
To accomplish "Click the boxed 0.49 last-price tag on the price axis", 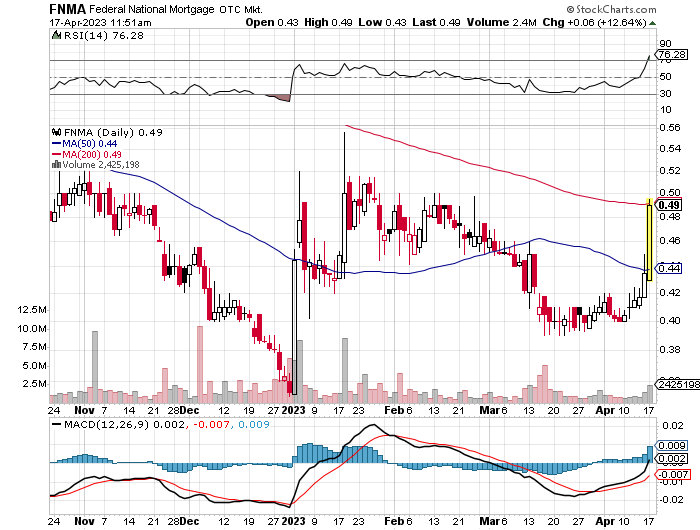I will click(x=669, y=205).
